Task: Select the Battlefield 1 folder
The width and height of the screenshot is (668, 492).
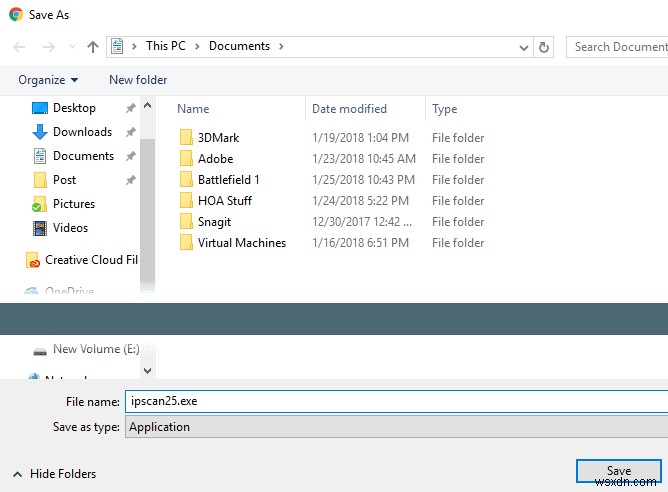Action: pyautogui.click(x=228, y=180)
